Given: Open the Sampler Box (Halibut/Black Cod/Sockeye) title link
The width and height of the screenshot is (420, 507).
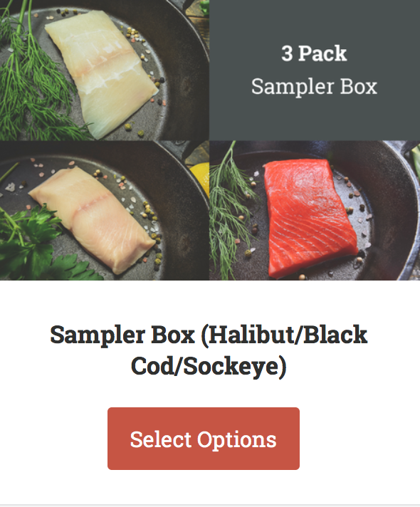Looking at the screenshot, I should coord(209,350).
